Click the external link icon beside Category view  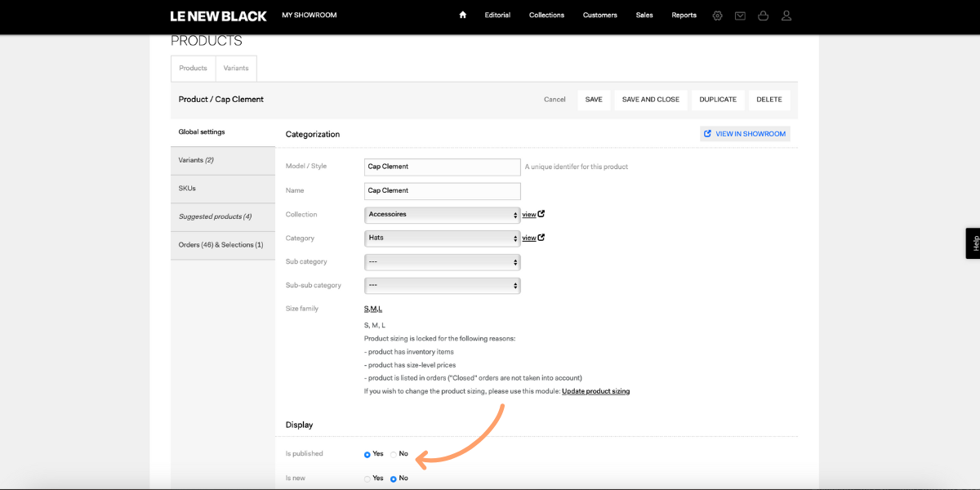point(541,238)
